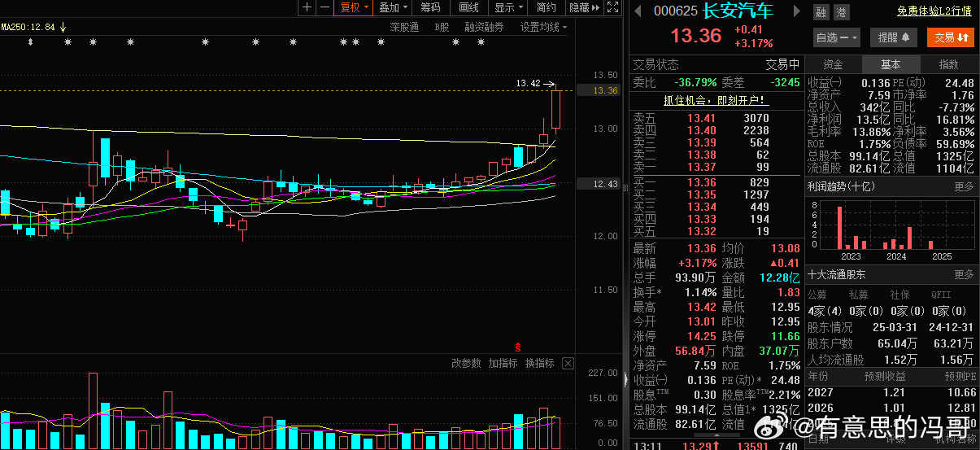
Task: Click the 2023 bar in profit trend chart
Action: 839,228
